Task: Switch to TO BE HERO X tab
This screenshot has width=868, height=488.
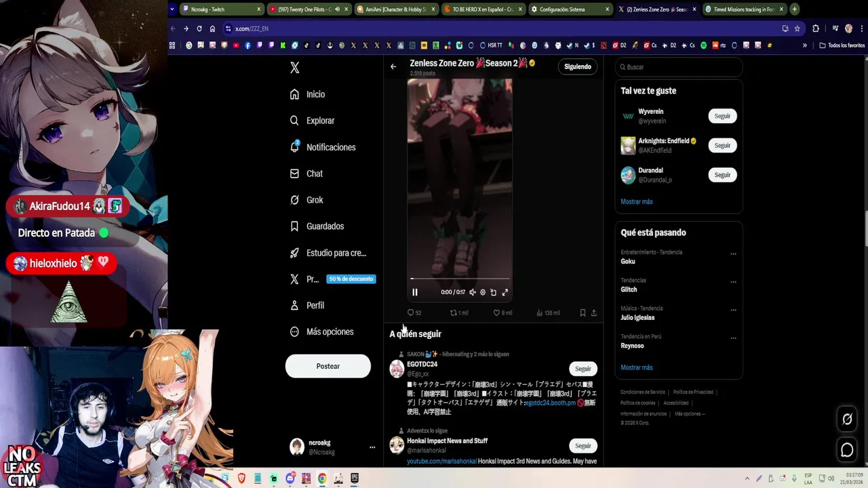Action: (484, 9)
